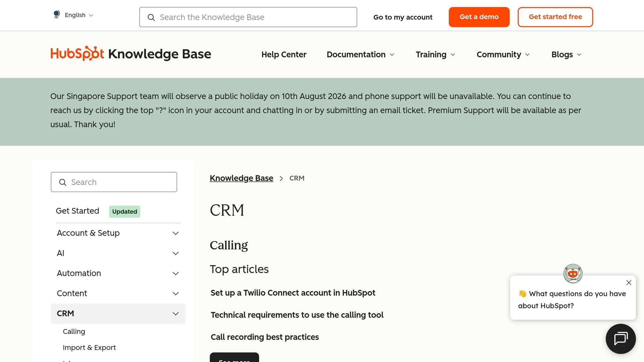Screen dimensions: 644x362
Task: Open Technical requirements to use calling tool article
Action: coord(297,315)
